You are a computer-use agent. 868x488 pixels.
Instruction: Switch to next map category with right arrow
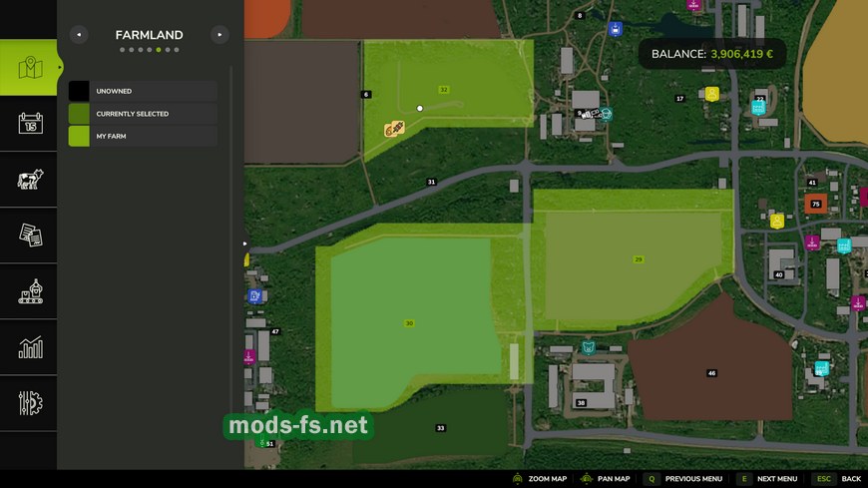point(219,35)
